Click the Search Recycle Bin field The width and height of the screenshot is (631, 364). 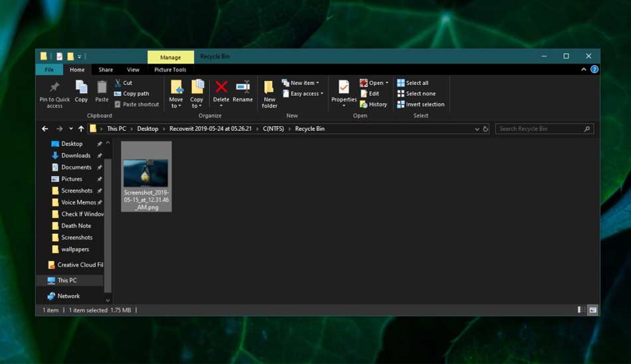click(x=544, y=129)
